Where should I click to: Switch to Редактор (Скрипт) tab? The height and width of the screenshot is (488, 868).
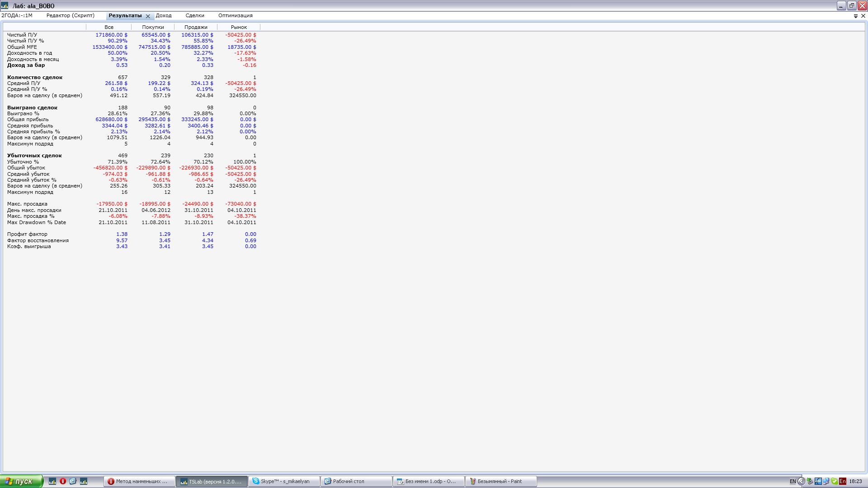(x=71, y=15)
